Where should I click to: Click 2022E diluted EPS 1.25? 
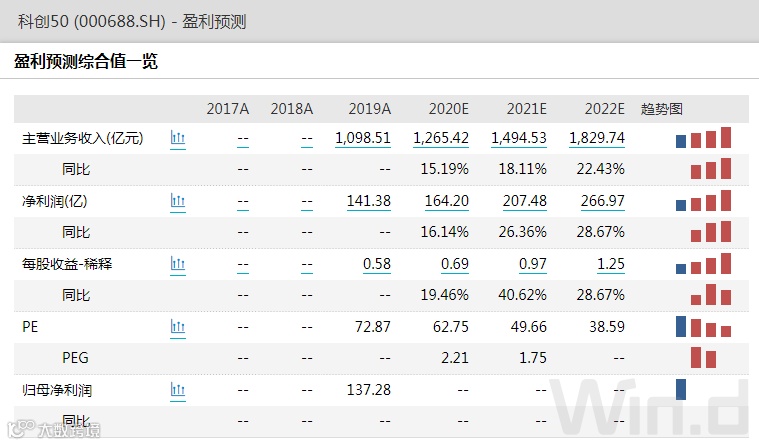(610, 264)
